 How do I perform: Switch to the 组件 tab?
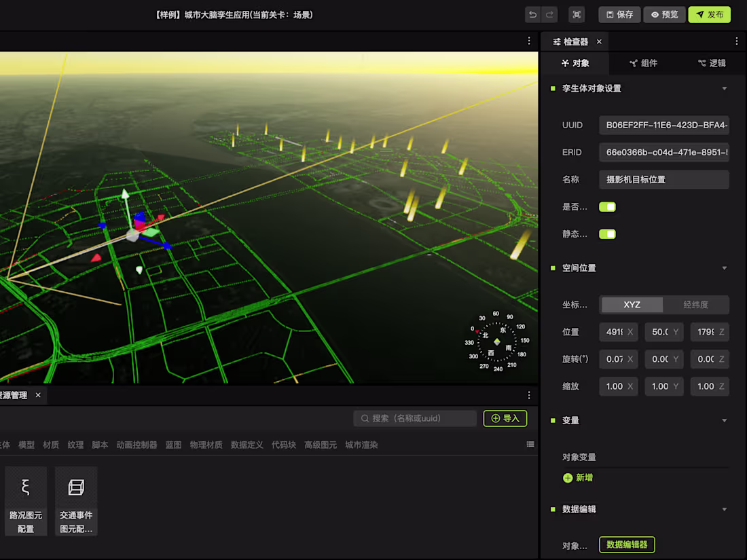642,63
